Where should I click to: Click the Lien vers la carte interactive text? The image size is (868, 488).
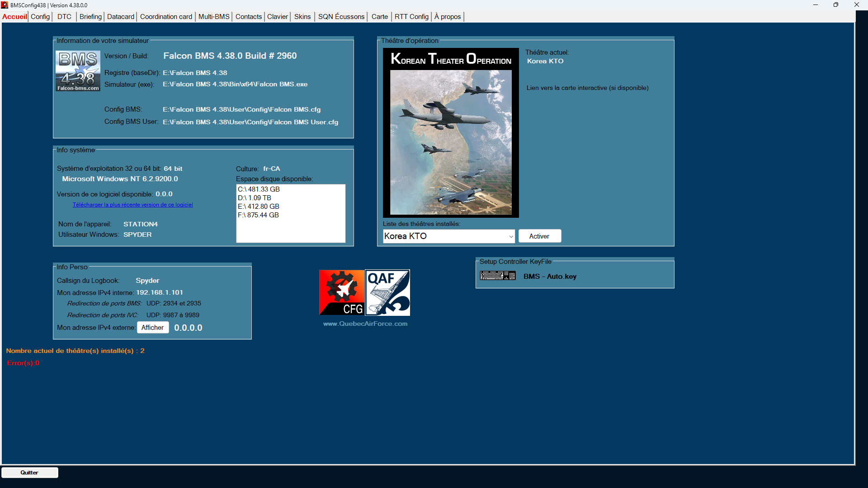[587, 88]
